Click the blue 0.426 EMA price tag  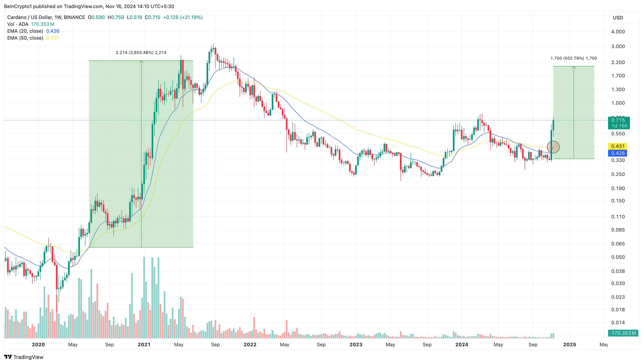(618, 153)
